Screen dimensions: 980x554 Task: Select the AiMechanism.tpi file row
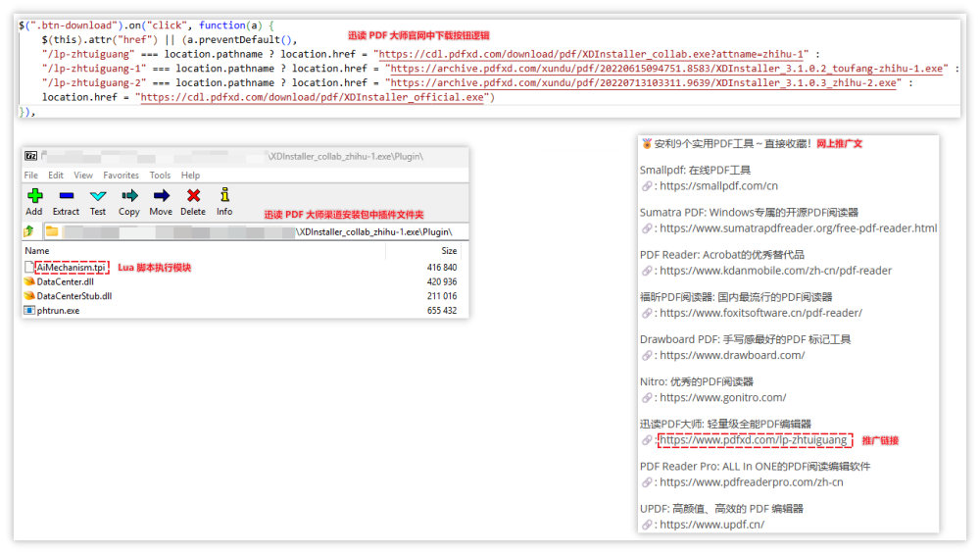(x=244, y=267)
